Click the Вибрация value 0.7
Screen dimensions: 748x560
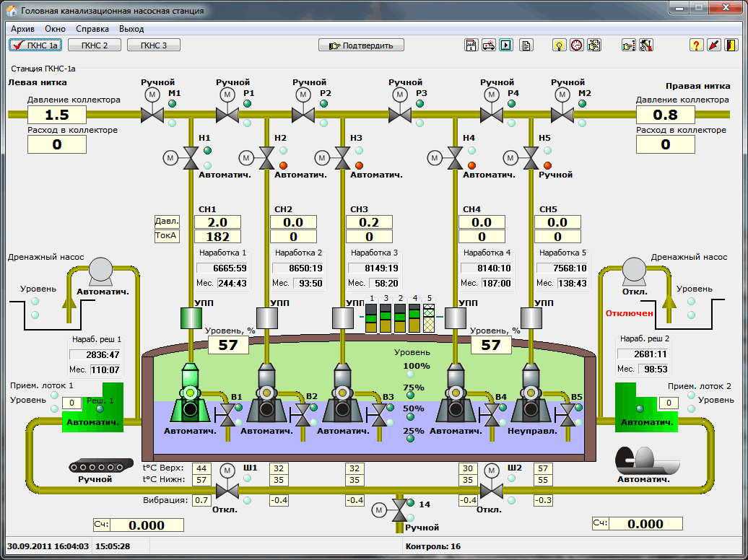[x=201, y=500]
